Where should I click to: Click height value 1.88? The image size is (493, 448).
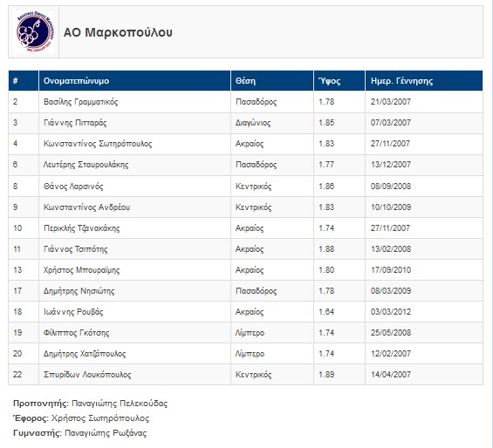pyautogui.click(x=326, y=249)
